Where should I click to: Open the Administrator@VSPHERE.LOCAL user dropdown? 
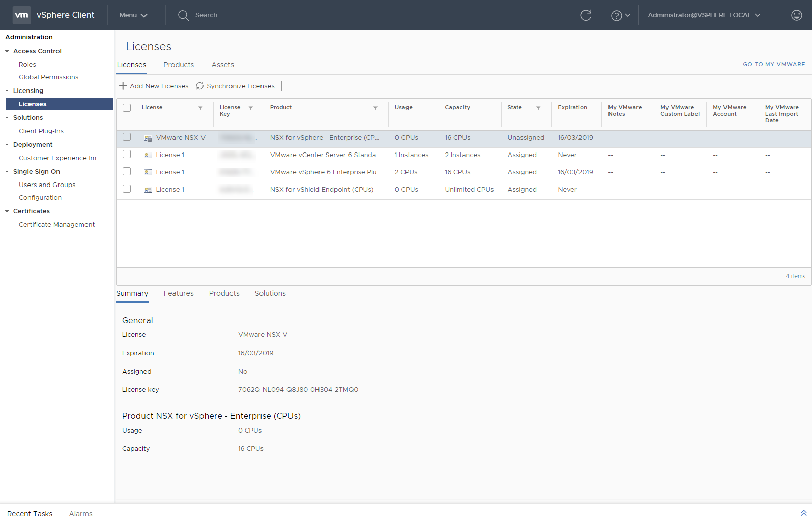pyautogui.click(x=704, y=15)
